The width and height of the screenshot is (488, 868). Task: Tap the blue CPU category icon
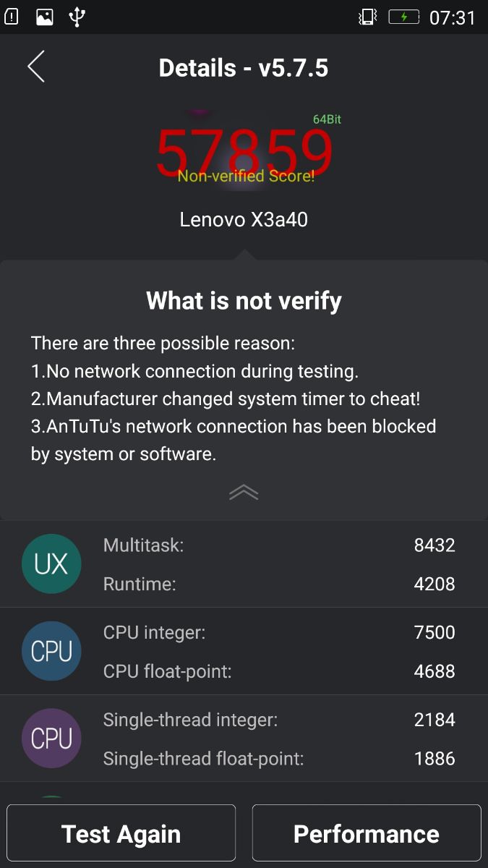[51, 651]
